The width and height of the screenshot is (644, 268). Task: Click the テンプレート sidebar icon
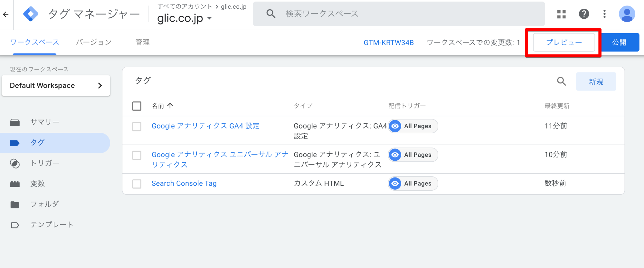click(x=15, y=225)
